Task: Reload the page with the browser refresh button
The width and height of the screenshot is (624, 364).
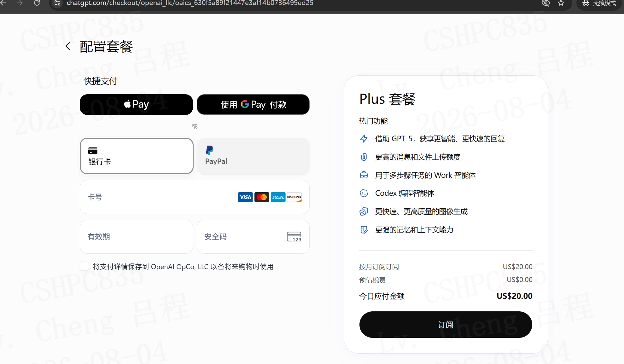Action: [x=37, y=3]
